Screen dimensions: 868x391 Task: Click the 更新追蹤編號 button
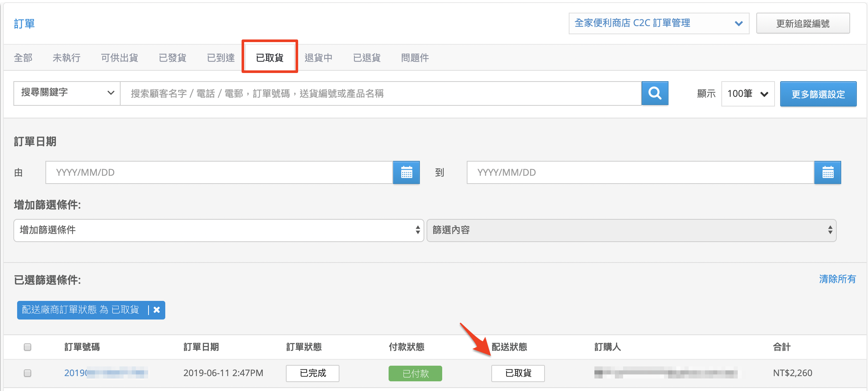click(x=803, y=23)
